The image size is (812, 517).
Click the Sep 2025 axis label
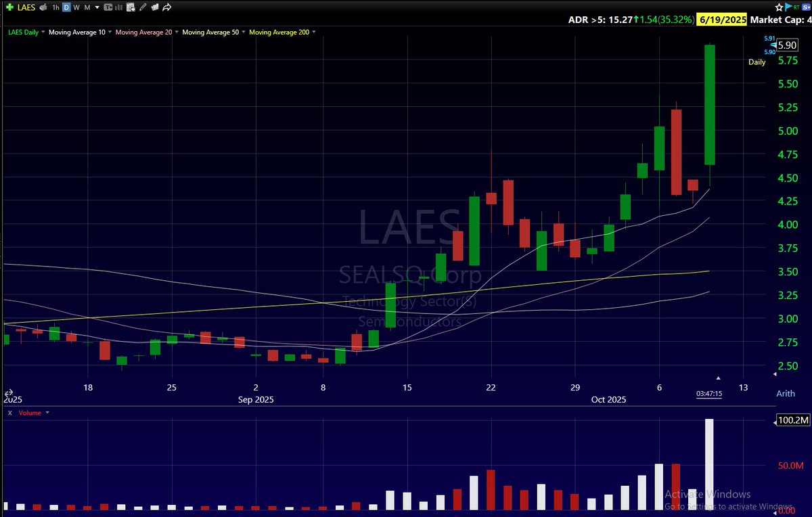click(x=255, y=399)
